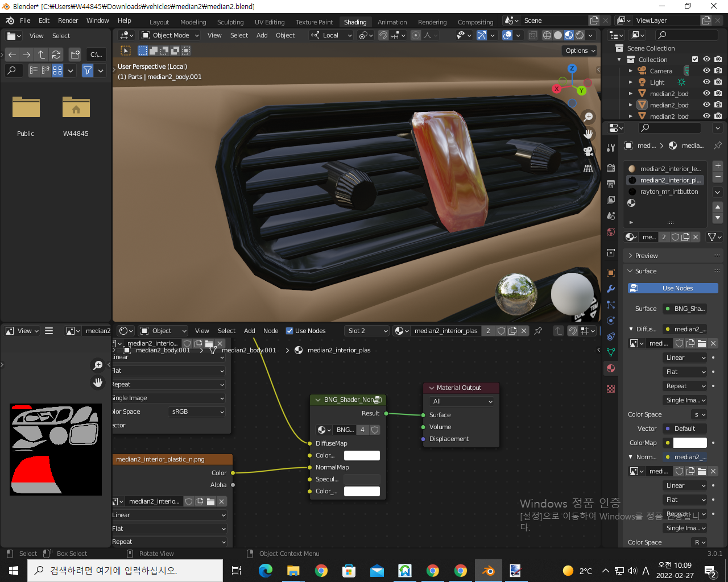Viewport: 728px width, 582px height.
Task: Select rendered viewport shading
Action: point(580,35)
